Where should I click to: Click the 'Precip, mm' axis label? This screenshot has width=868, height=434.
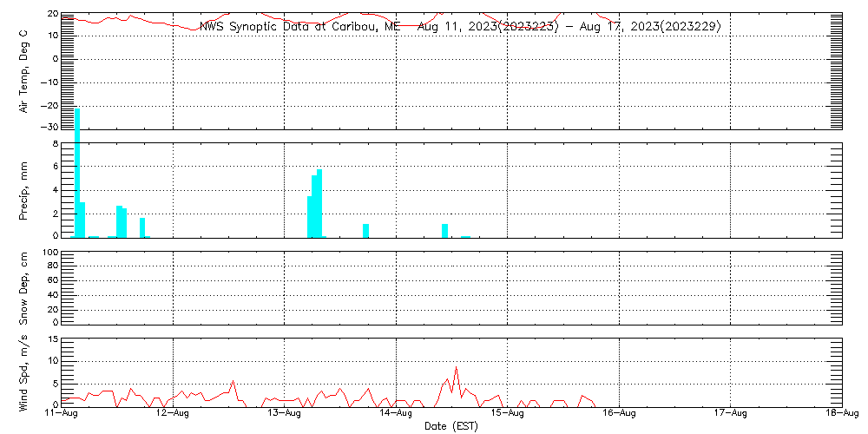[23, 188]
